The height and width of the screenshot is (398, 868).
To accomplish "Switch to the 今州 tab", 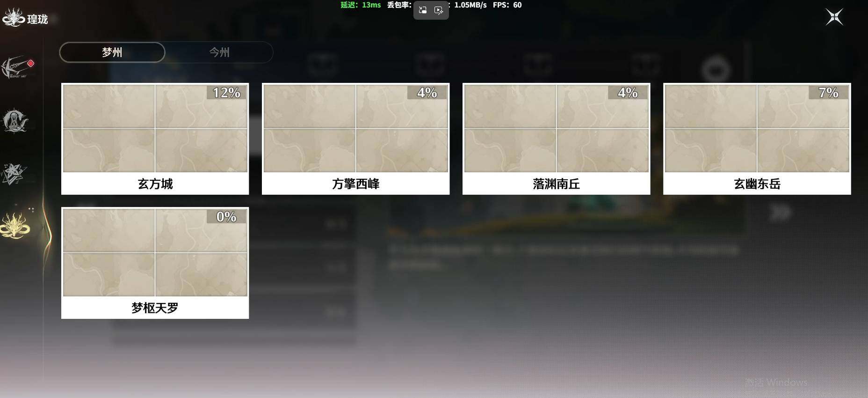I will click(219, 52).
